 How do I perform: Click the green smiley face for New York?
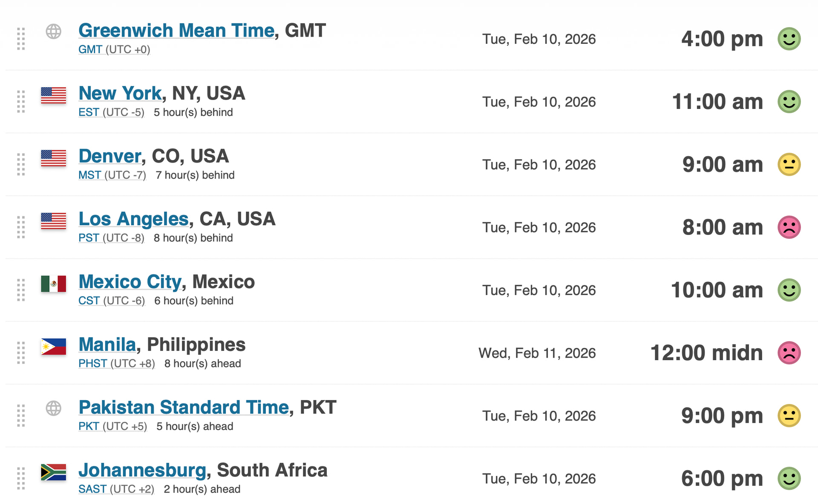[789, 102]
